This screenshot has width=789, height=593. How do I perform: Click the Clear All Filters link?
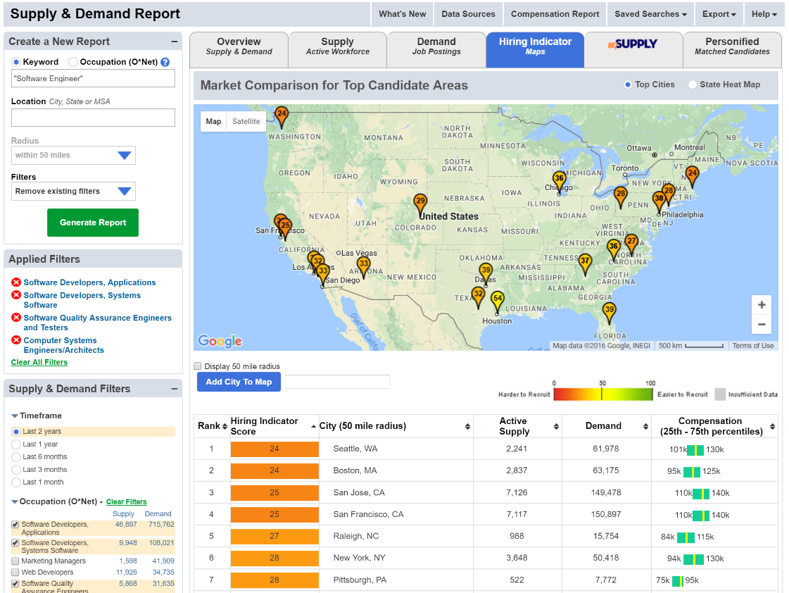click(39, 362)
